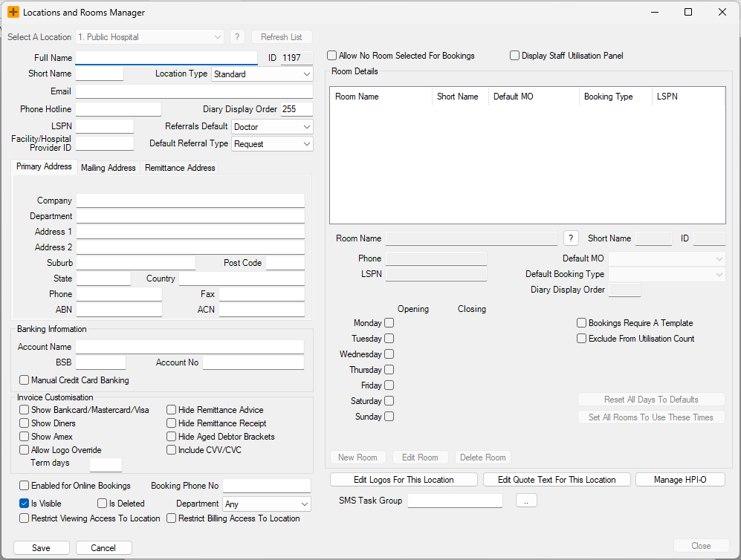Click the Term days input box
The height and width of the screenshot is (560, 741).
(x=106, y=465)
